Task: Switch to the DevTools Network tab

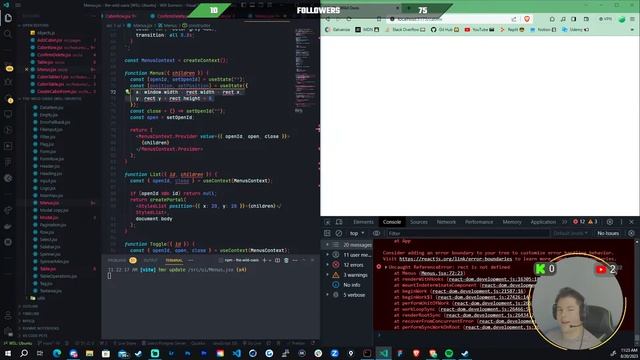Action: (446, 222)
